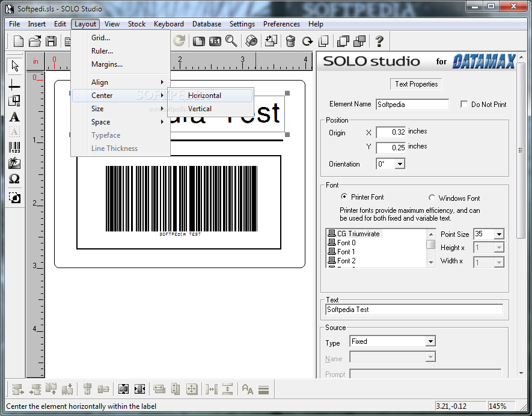Click the line thickness bars icon
Screen dimensions: 532x416
coord(264,390)
